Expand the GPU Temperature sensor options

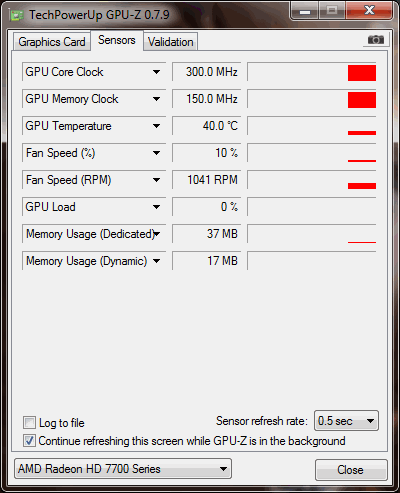[x=156, y=126]
